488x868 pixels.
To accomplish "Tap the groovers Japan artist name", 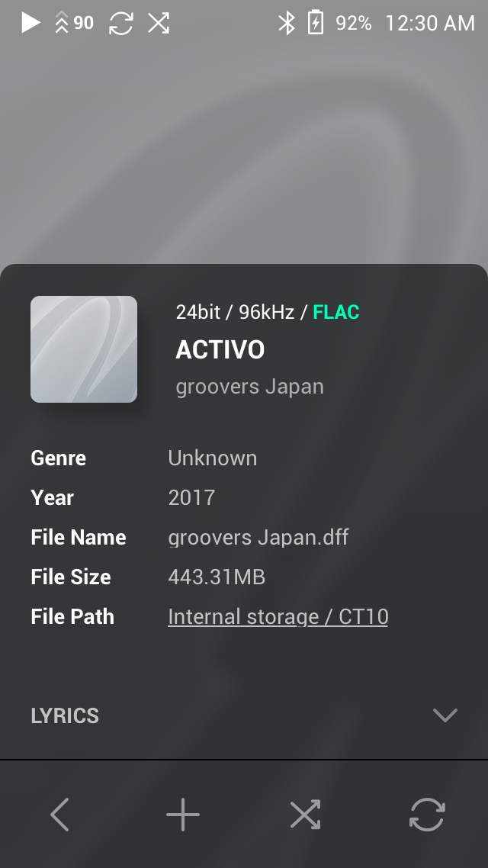I will 249,387.
